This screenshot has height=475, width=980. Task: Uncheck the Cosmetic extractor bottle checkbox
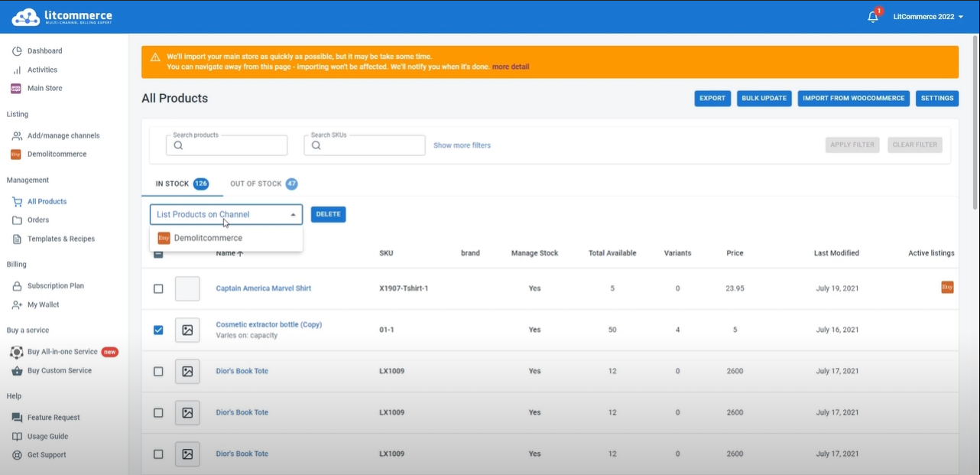(158, 330)
